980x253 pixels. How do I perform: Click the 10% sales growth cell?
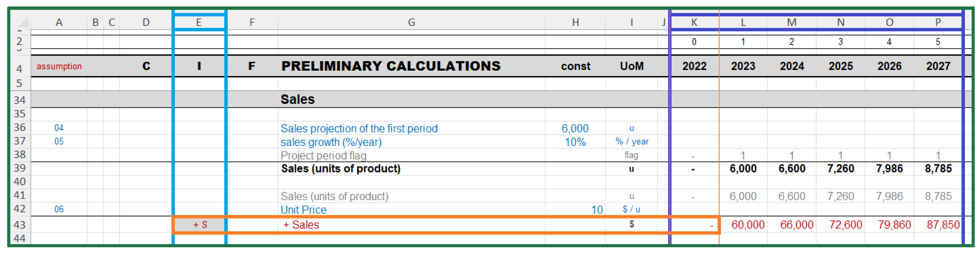[575, 142]
